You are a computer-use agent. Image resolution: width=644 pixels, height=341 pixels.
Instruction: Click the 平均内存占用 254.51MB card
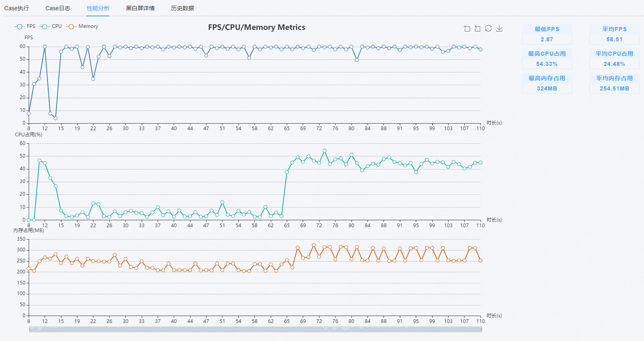click(615, 84)
